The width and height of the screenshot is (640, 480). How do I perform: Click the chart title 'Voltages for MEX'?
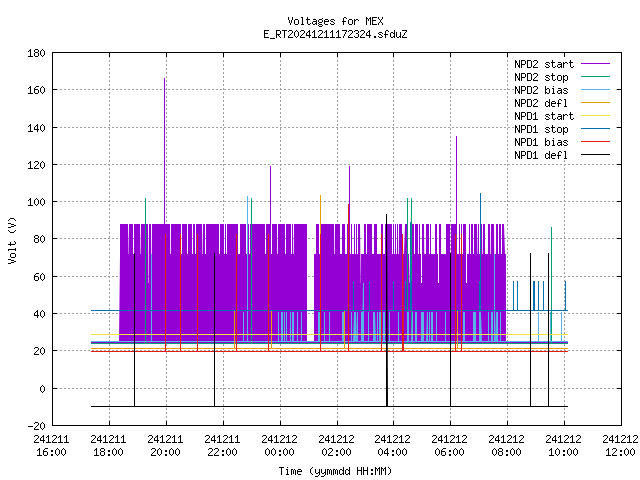[335, 21]
